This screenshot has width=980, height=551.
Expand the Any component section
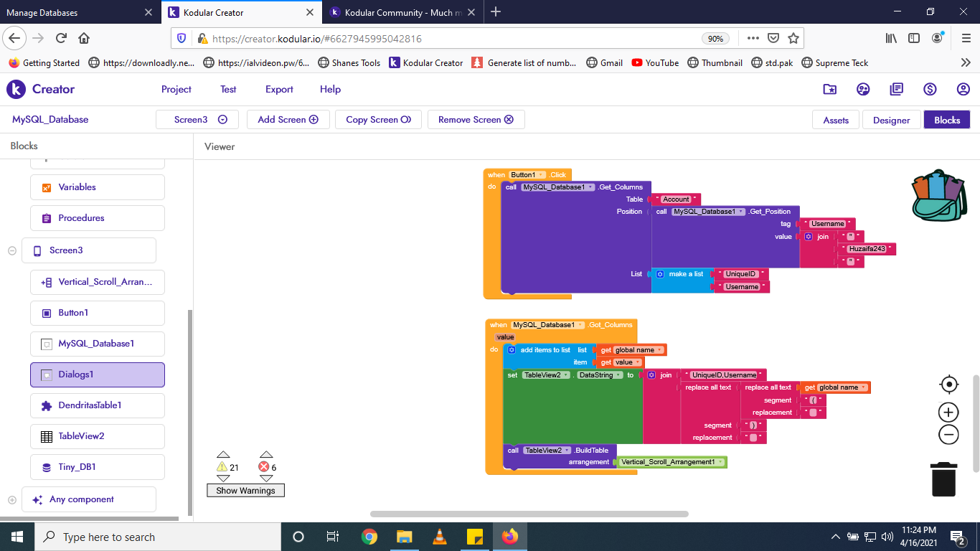pos(12,499)
